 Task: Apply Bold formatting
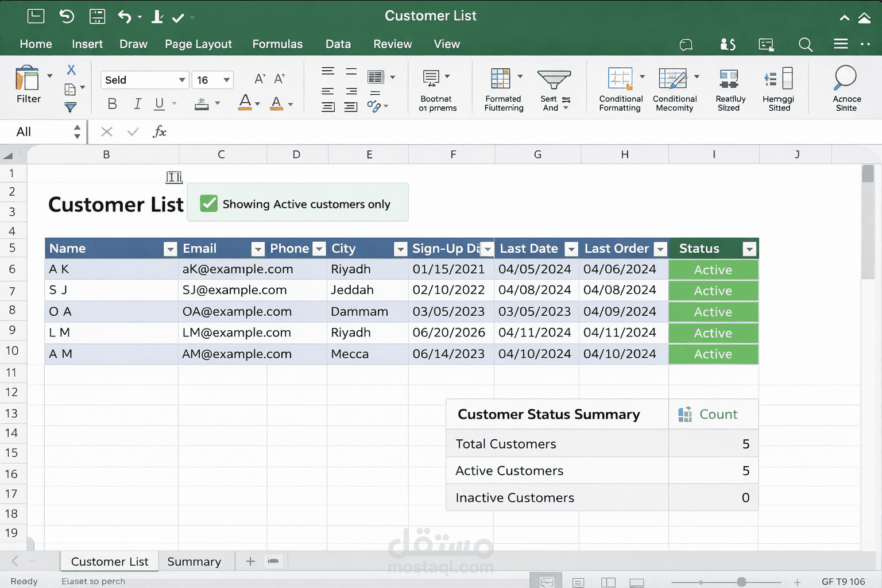point(112,104)
